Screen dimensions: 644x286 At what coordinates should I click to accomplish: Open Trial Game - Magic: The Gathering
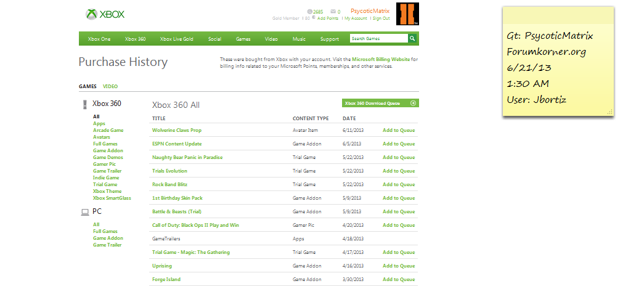[191, 252]
